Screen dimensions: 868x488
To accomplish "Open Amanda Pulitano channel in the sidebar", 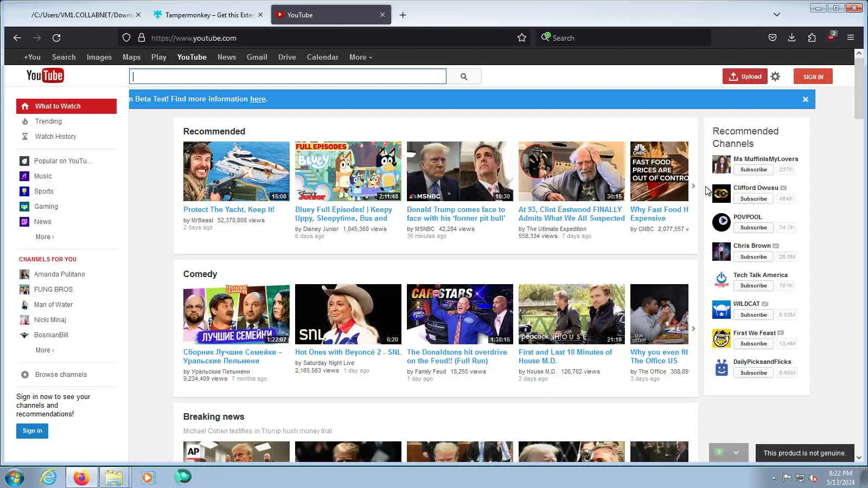I will (59, 274).
